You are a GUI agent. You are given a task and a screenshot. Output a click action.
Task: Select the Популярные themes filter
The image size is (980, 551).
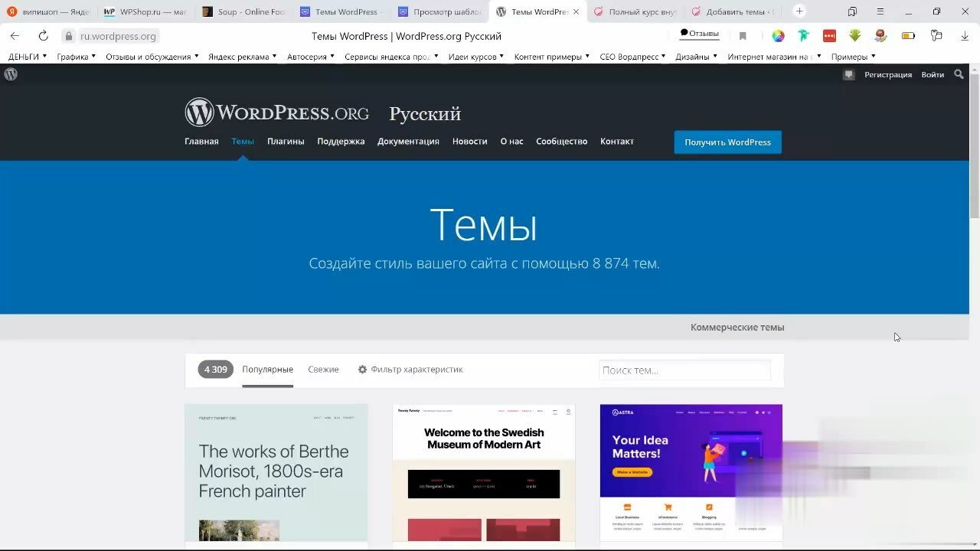tap(267, 370)
